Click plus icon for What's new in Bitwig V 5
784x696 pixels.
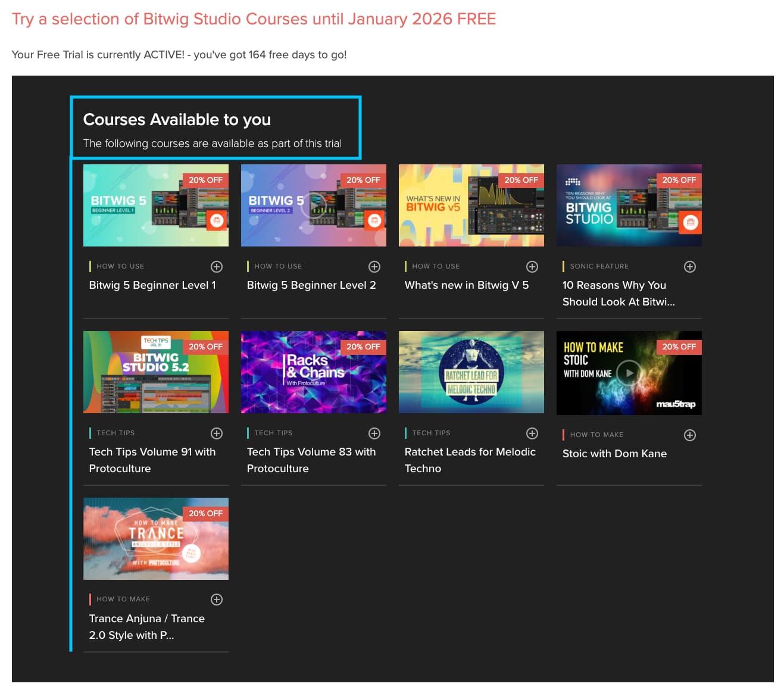[x=532, y=267]
